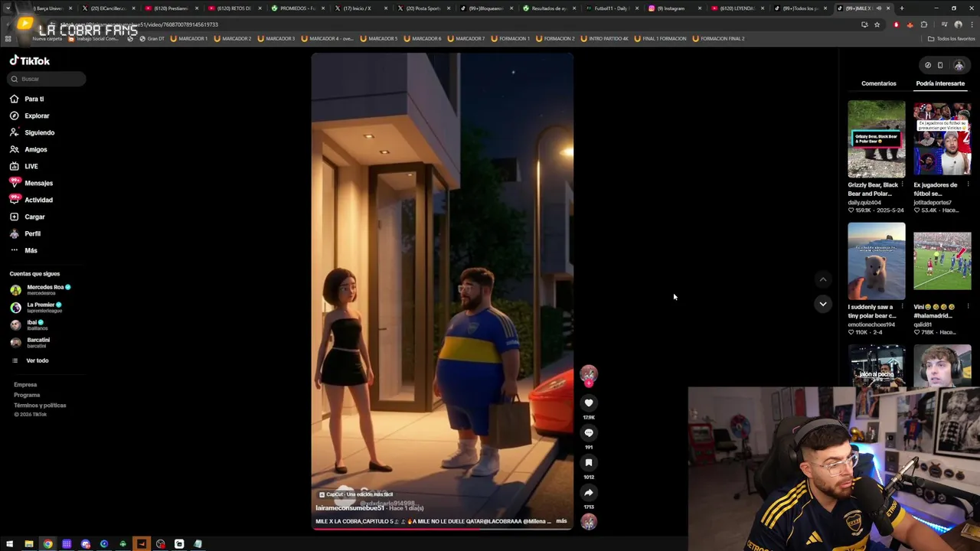Click the TikTok logo

coord(30,60)
